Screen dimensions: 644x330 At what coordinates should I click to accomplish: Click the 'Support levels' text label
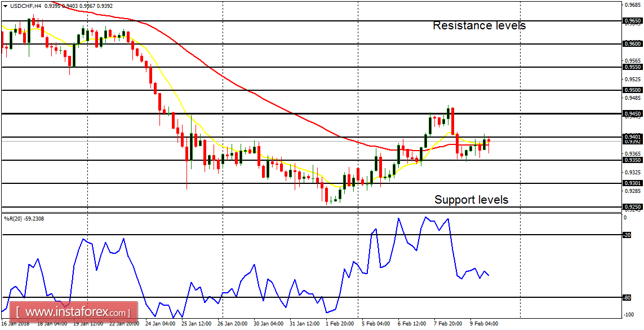pyautogui.click(x=472, y=200)
